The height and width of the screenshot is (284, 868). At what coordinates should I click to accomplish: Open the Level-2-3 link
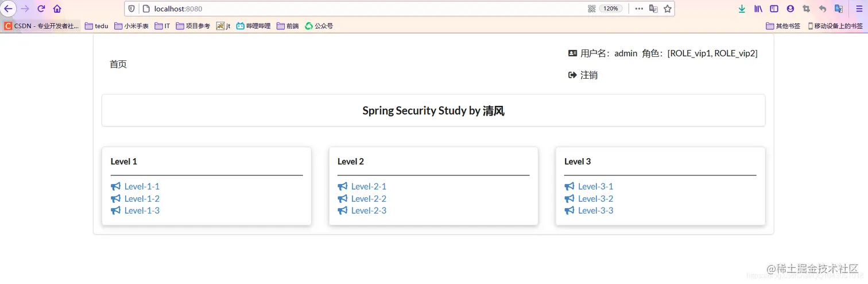point(369,210)
